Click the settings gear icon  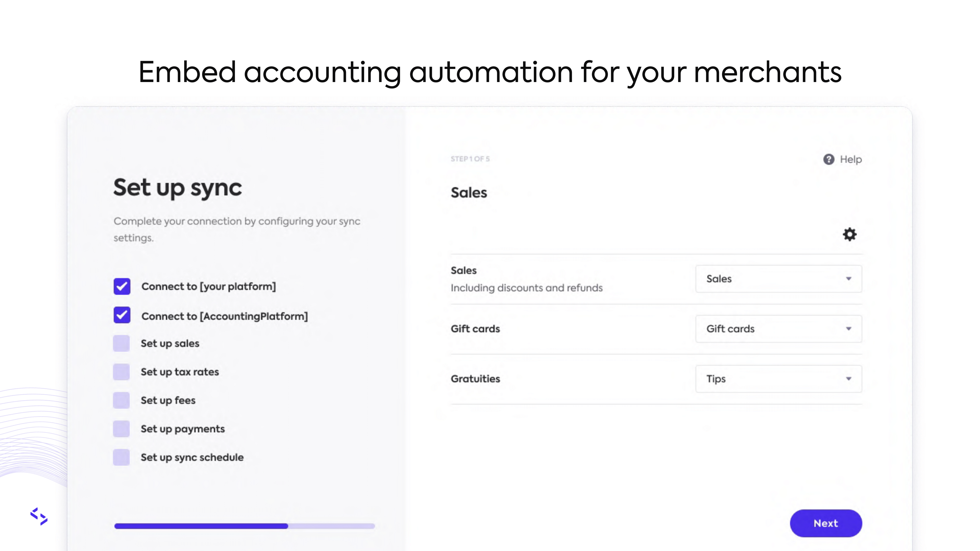click(849, 234)
